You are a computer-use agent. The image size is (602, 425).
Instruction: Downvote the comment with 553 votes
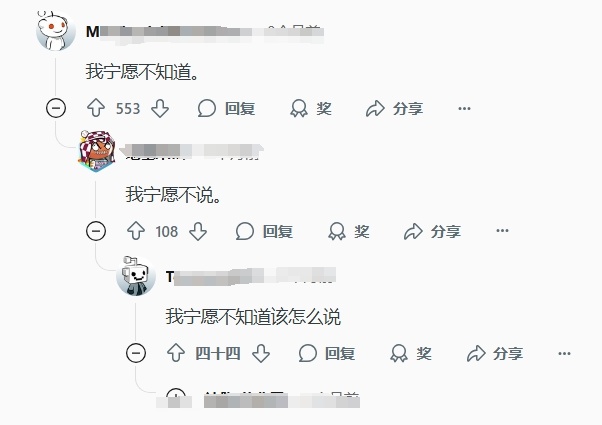tap(160, 108)
